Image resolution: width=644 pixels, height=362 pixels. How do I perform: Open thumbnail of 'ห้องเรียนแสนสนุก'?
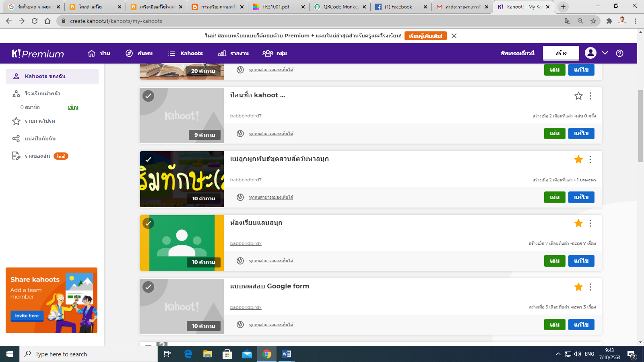[x=182, y=243]
